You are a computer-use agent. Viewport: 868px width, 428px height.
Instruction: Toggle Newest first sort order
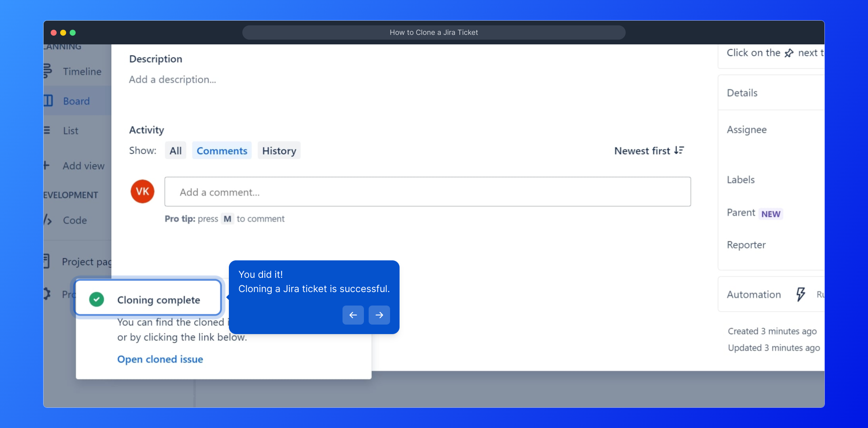649,151
